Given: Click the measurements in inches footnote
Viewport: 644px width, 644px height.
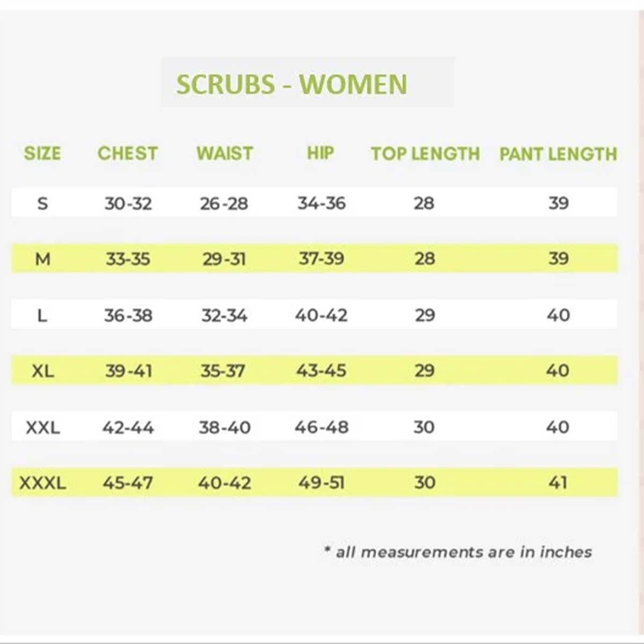Looking at the screenshot, I should (458, 552).
